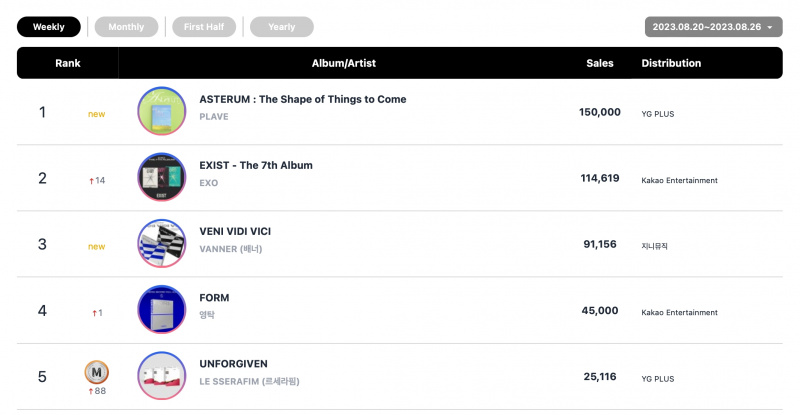Click the Distribution column header
This screenshot has width=800, height=415.
point(671,63)
